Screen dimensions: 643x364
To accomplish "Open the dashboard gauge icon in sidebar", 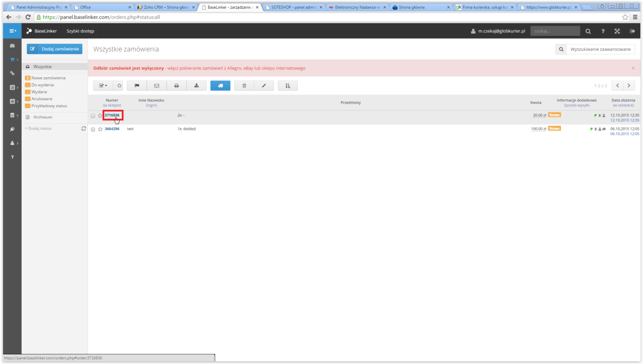I will coord(12,46).
